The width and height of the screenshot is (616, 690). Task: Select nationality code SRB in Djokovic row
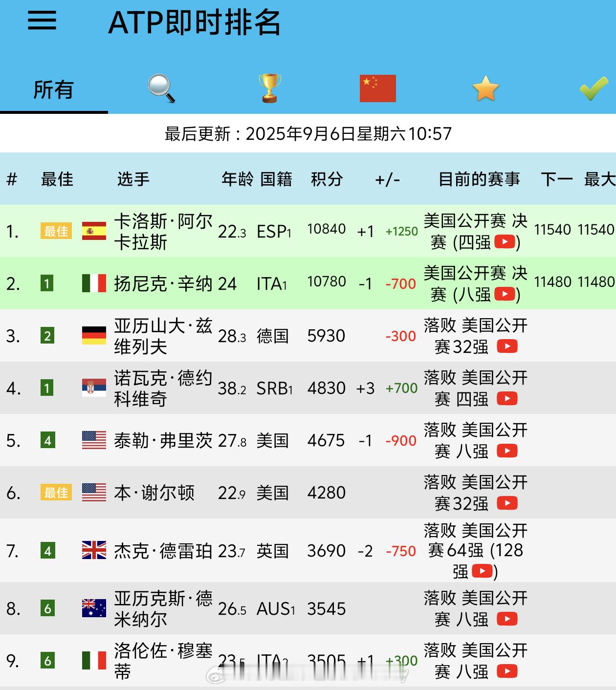click(275, 388)
